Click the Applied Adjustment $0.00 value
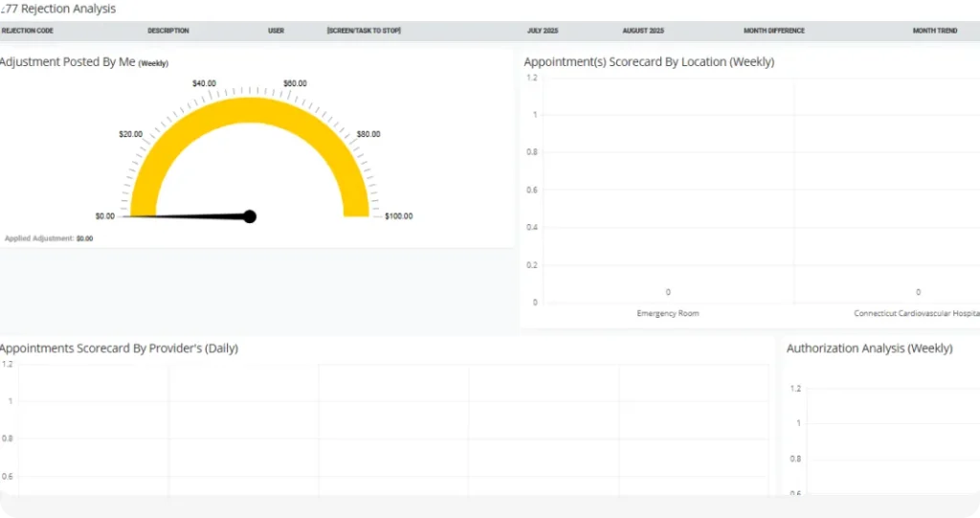980x518 pixels. tap(85, 238)
